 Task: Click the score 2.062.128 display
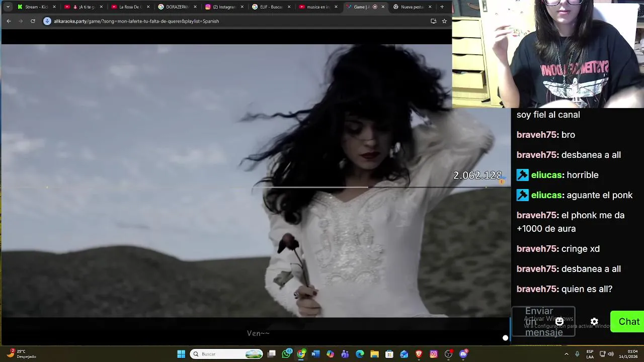(x=477, y=175)
